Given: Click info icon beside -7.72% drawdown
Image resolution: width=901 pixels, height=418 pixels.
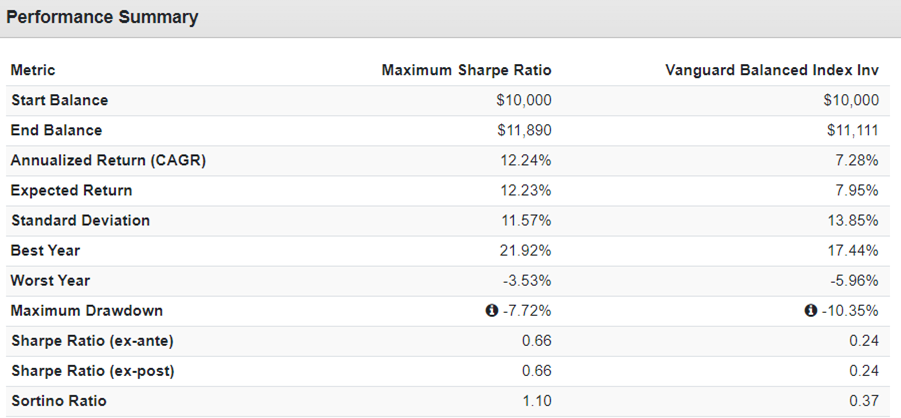Looking at the screenshot, I should tap(491, 311).
